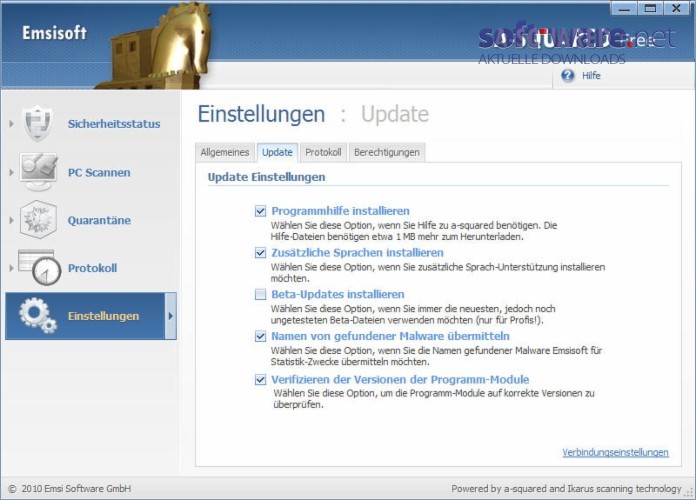696x500 pixels.
Task: Select the PC Scannen monitor icon
Action: 39,171
